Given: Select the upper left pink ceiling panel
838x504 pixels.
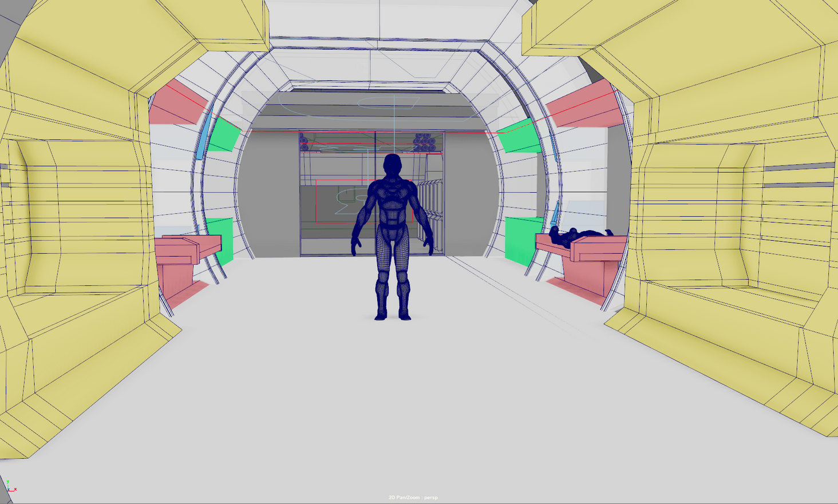Looking at the screenshot, I should (x=175, y=105).
